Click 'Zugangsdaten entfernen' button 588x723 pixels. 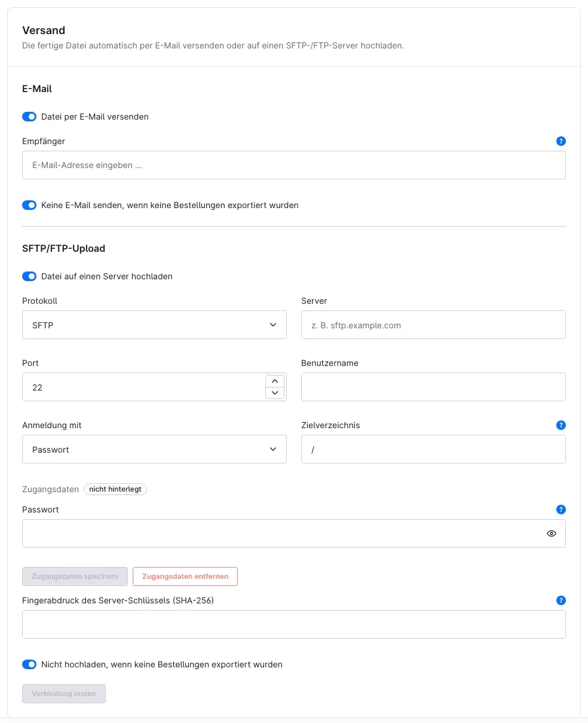pyautogui.click(x=185, y=576)
